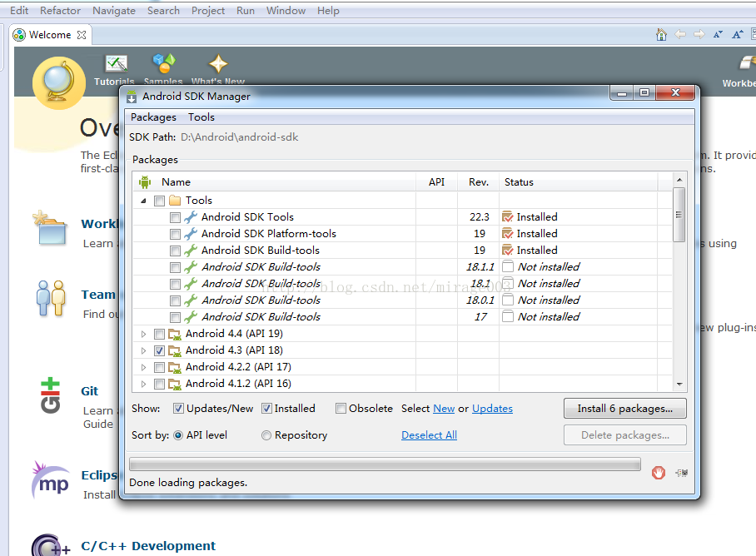Click the Team support people icon
Screen dimensions: 756x556
click(51, 298)
